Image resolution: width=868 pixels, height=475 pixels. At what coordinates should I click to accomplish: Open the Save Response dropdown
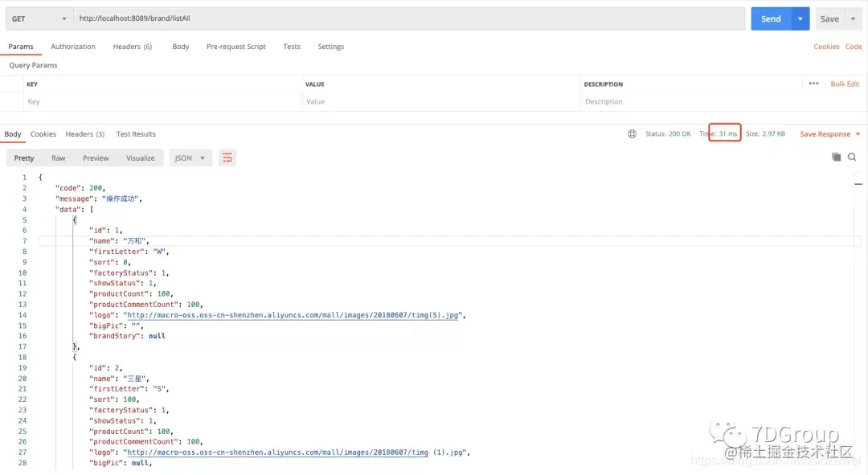click(829, 134)
